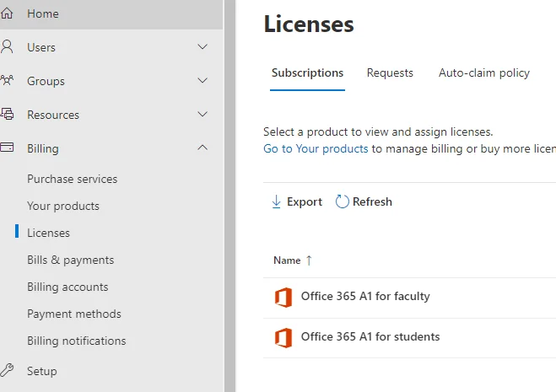Open Billing notifications page
The image size is (556, 392).
(77, 341)
